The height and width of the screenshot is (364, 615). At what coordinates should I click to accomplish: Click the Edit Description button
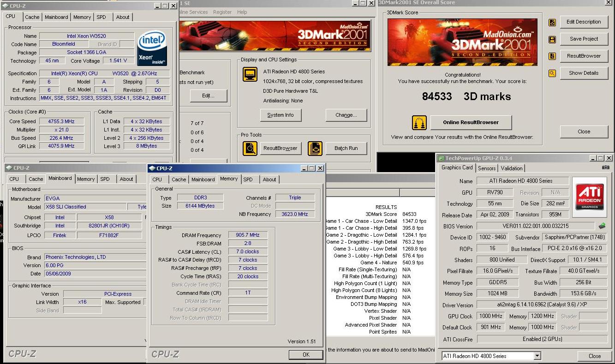tap(584, 22)
